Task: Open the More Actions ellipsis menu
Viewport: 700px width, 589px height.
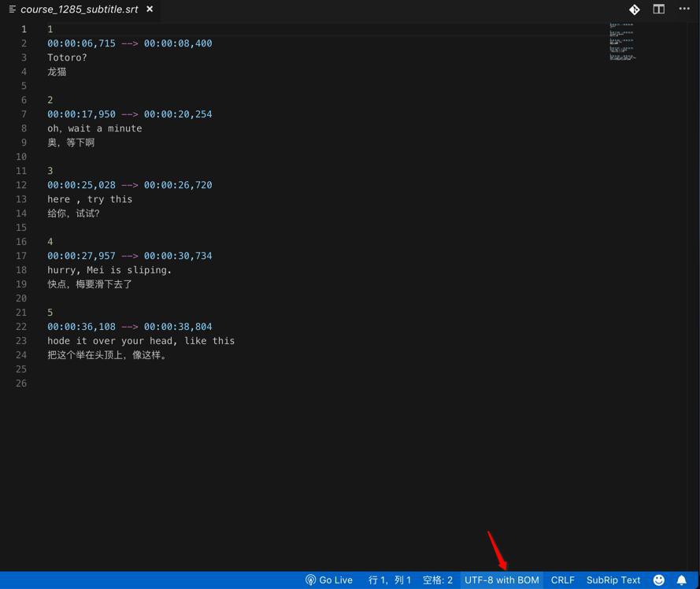Action: click(x=684, y=9)
